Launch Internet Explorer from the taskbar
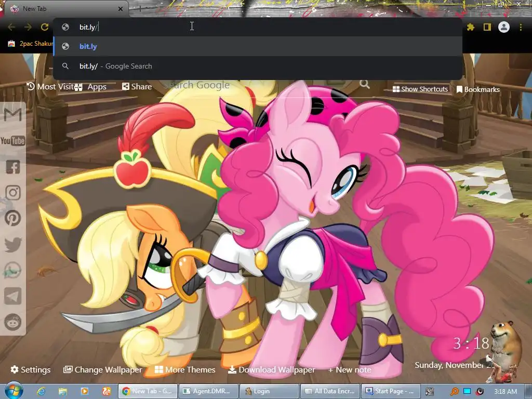This screenshot has height=399, width=532. (41, 392)
